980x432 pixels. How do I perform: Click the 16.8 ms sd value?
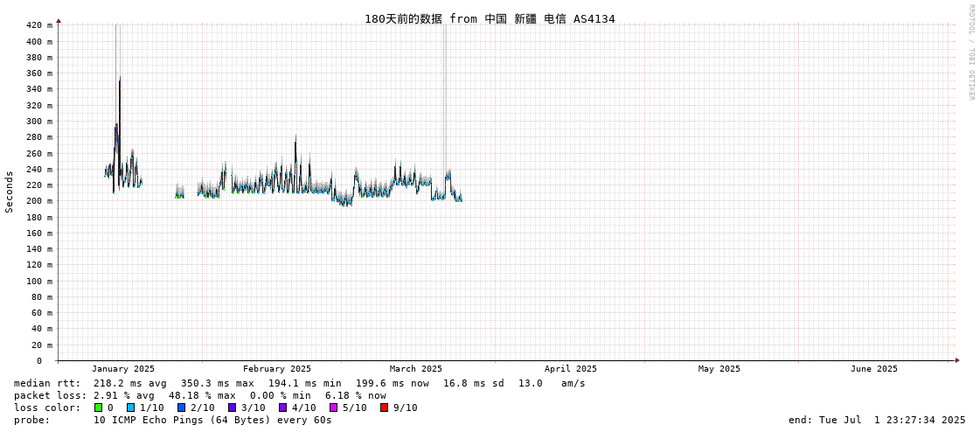click(x=475, y=383)
